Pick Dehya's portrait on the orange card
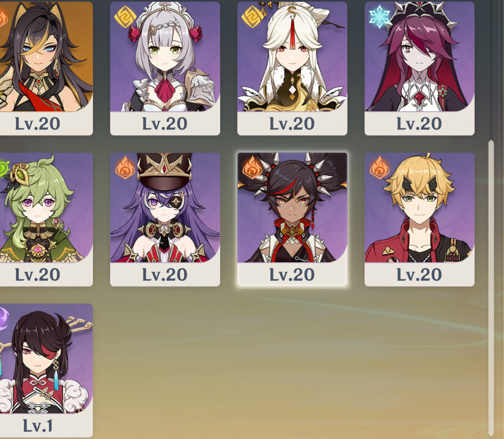Image resolution: width=504 pixels, height=439 pixels. [46, 57]
